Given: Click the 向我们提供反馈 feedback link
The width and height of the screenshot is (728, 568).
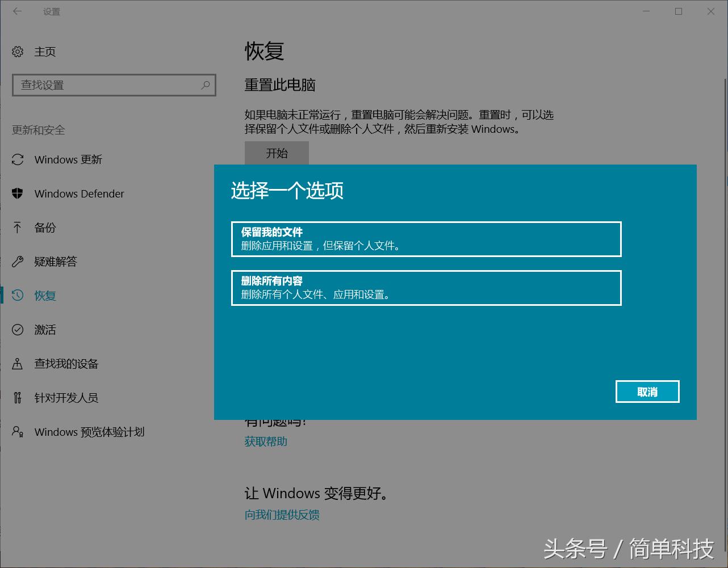Looking at the screenshot, I should (x=282, y=515).
